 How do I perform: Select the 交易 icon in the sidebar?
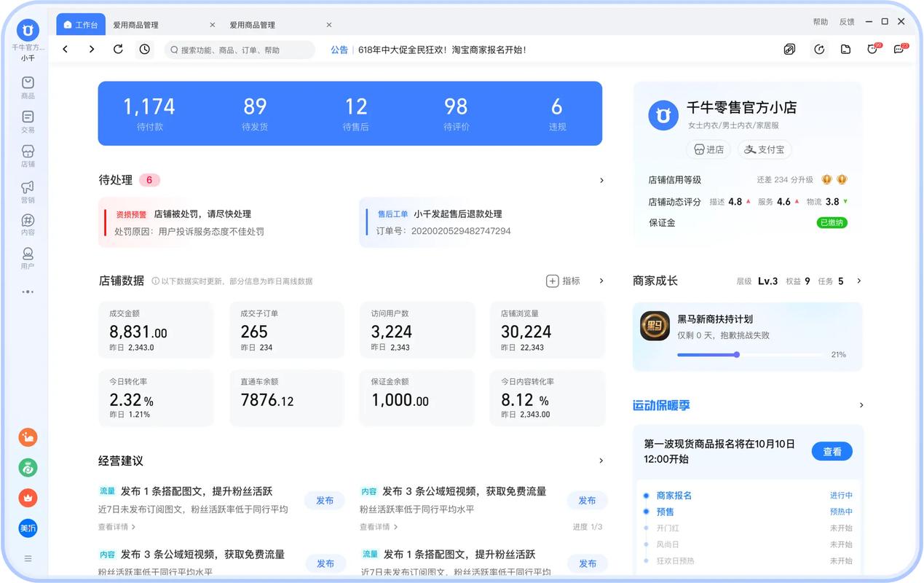click(x=27, y=121)
